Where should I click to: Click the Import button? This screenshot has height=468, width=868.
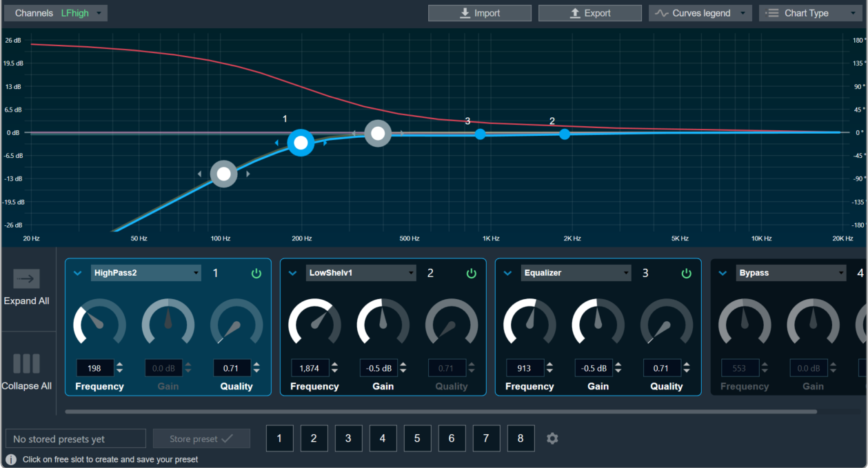tap(480, 13)
